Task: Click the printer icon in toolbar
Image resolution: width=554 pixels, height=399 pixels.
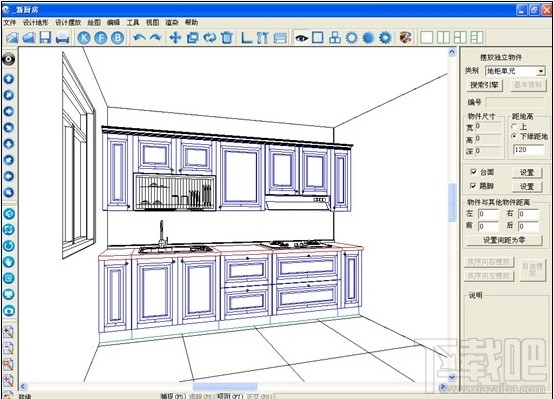Action: click(x=63, y=37)
